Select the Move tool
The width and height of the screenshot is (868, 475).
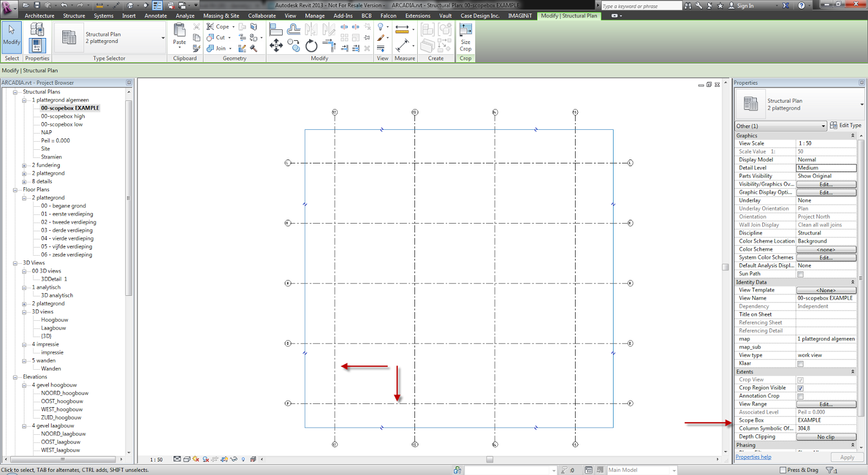tap(276, 46)
